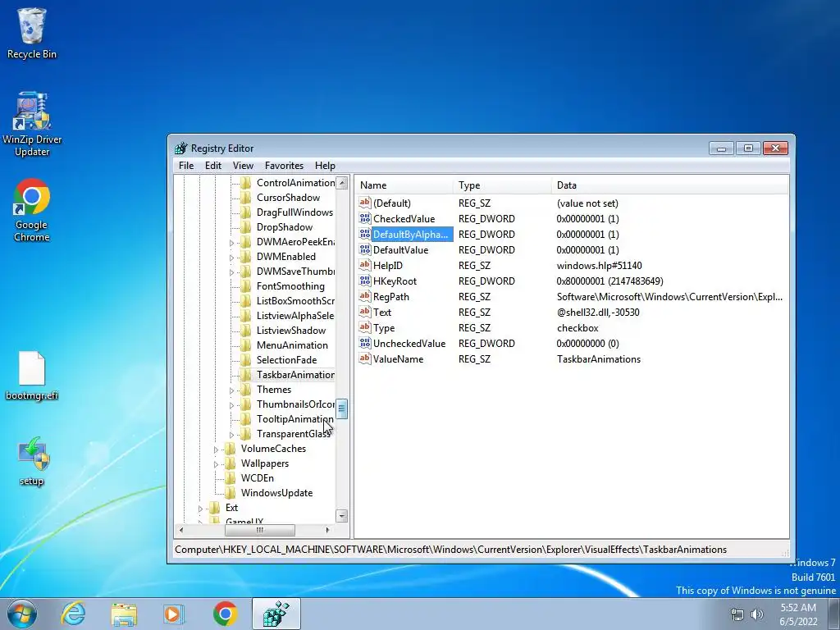This screenshot has width=840, height=630.
Task: Sort values by the Name column
Action: [404, 185]
